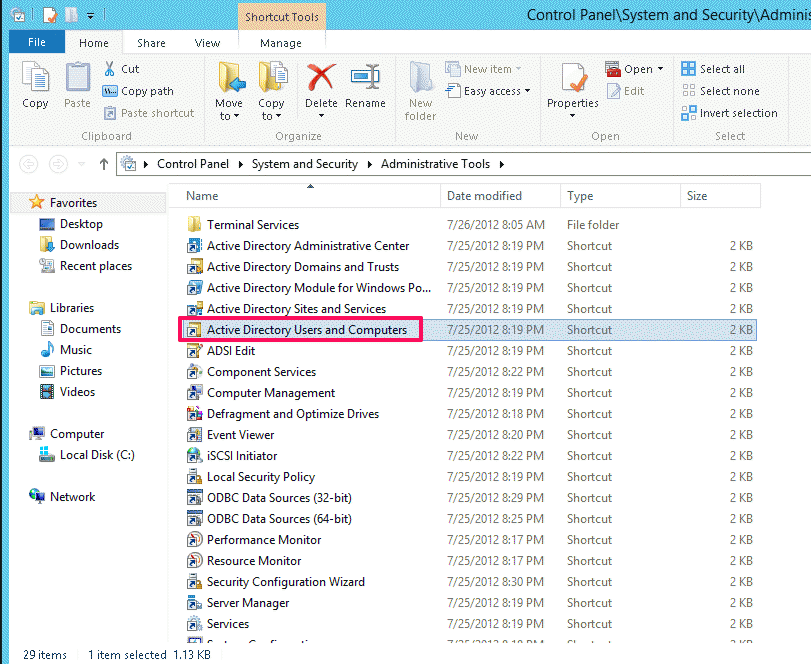Image resolution: width=811 pixels, height=664 pixels.
Task: Click System and Security breadcrumb
Action: coord(305,164)
